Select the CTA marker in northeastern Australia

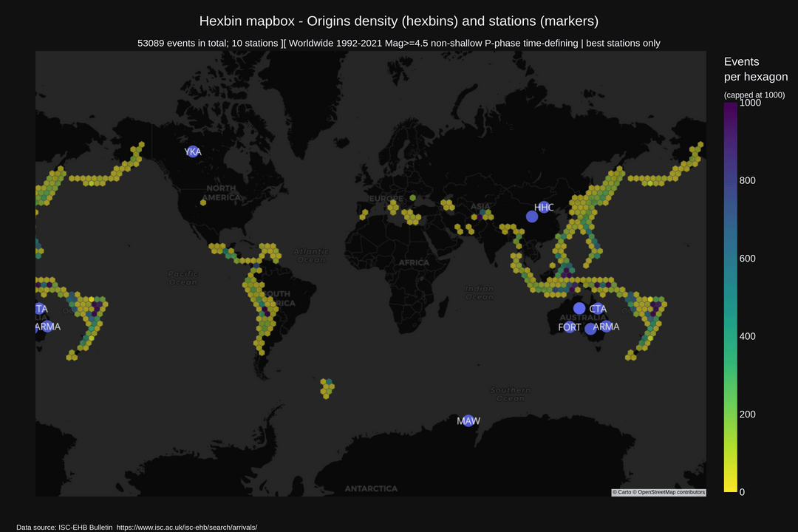pos(579,308)
